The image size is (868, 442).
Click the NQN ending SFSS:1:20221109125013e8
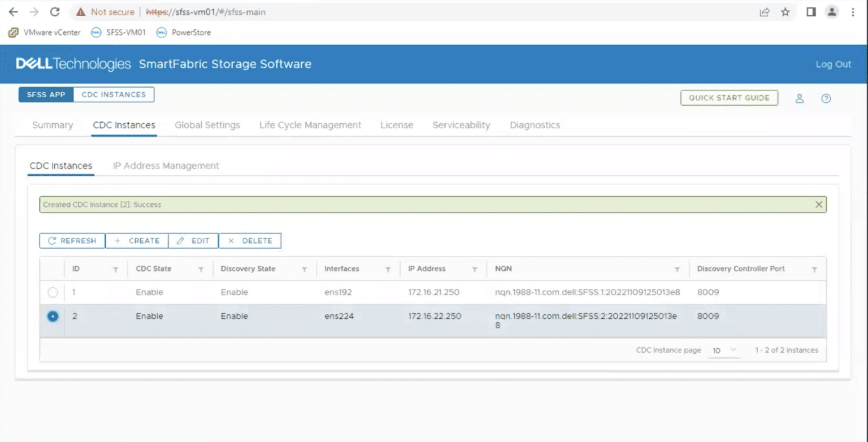coord(587,293)
